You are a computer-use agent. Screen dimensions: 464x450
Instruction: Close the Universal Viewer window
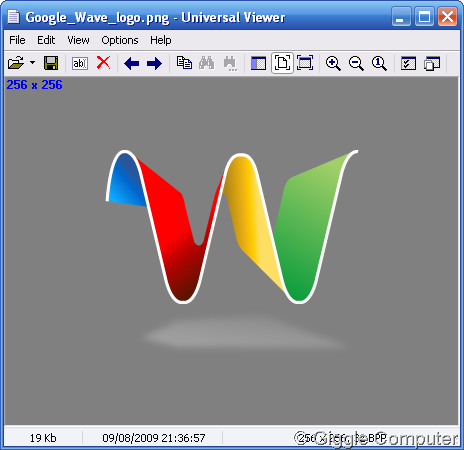click(x=447, y=16)
